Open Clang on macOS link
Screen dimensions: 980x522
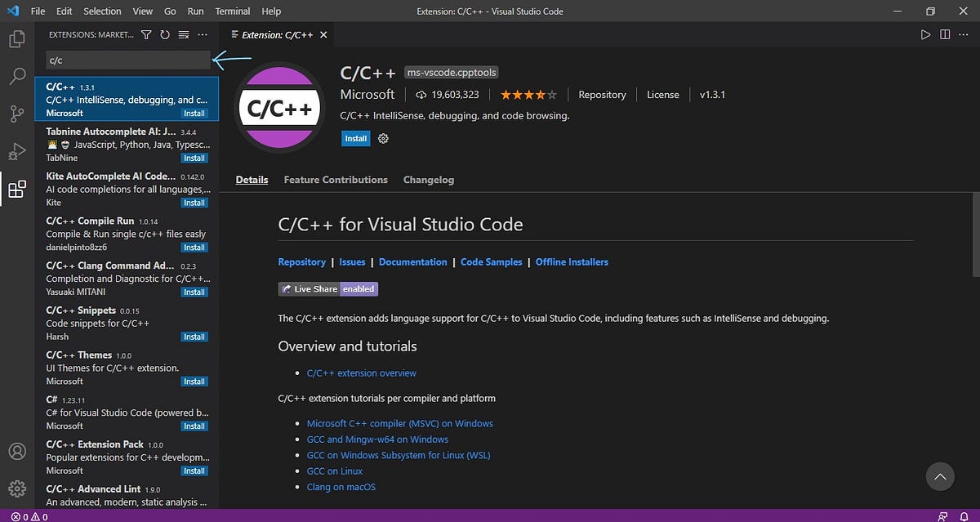341,487
